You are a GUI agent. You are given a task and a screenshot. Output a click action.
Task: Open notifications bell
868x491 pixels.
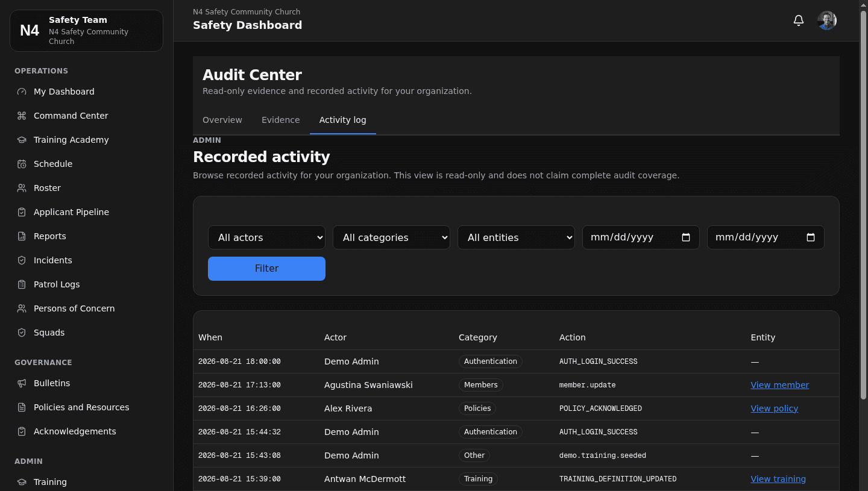pyautogui.click(x=799, y=20)
